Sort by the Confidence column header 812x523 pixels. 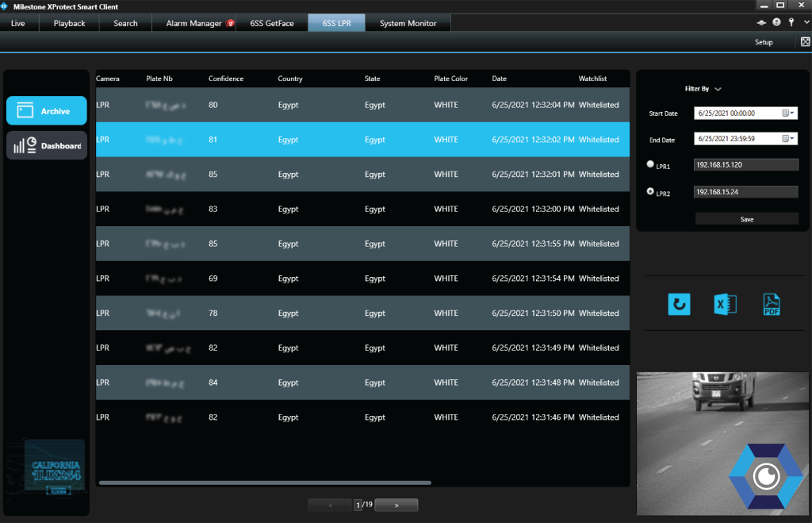(226, 79)
